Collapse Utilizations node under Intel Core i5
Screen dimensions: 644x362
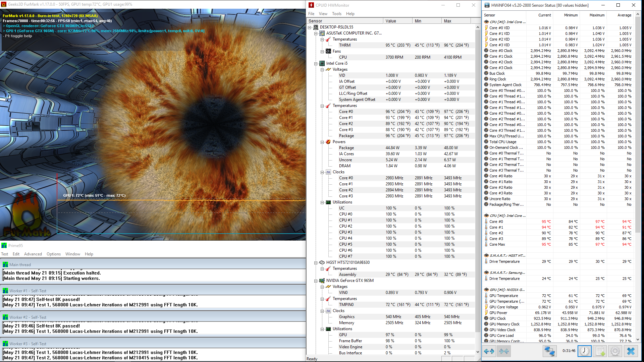click(322, 202)
